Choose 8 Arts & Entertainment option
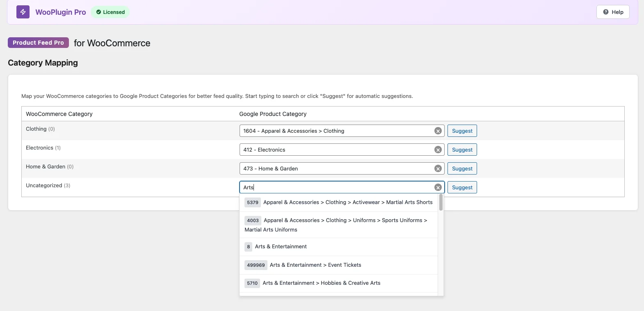Viewport: 644px width, 311px height. pyautogui.click(x=339, y=247)
